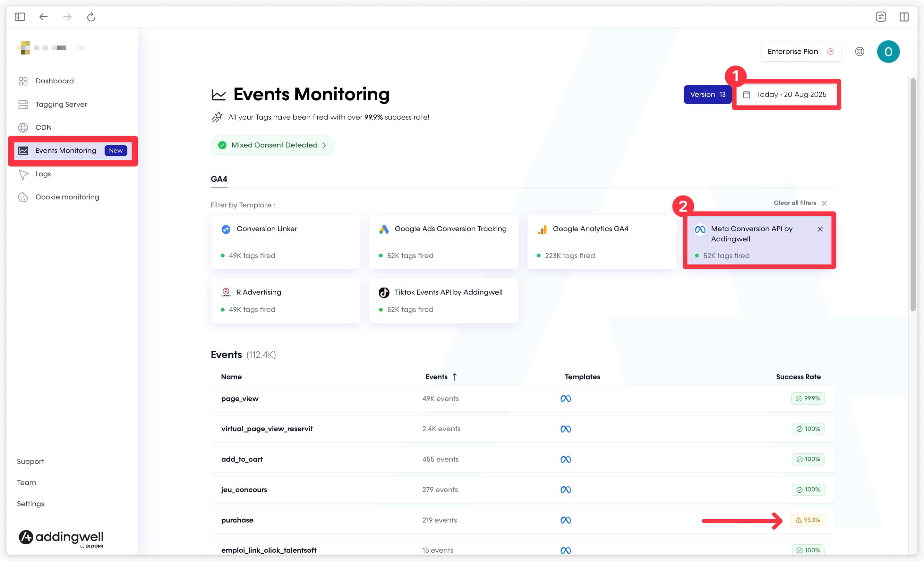Click the Dashboard grid icon
The width and height of the screenshot is (924, 561).
[23, 81]
